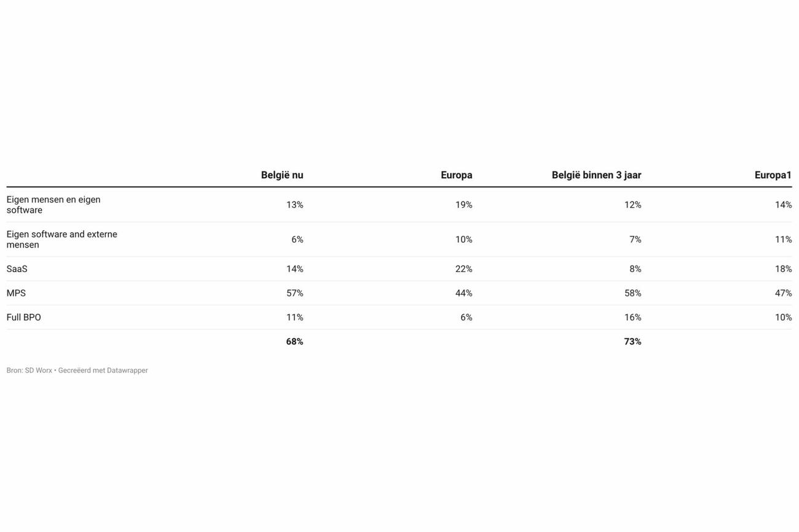The width and height of the screenshot is (799, 532).
Task: Select the "SaaS" row label
Action: pos(17,269)
